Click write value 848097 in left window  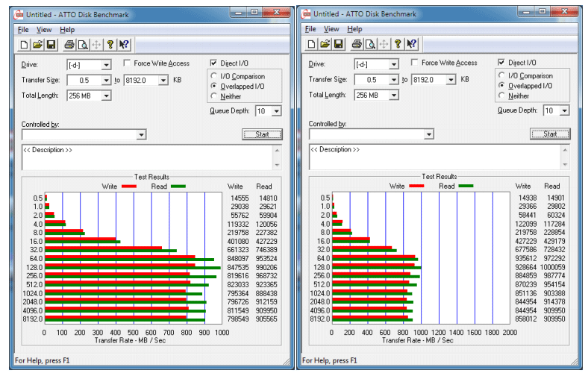[x=238, y=259]
